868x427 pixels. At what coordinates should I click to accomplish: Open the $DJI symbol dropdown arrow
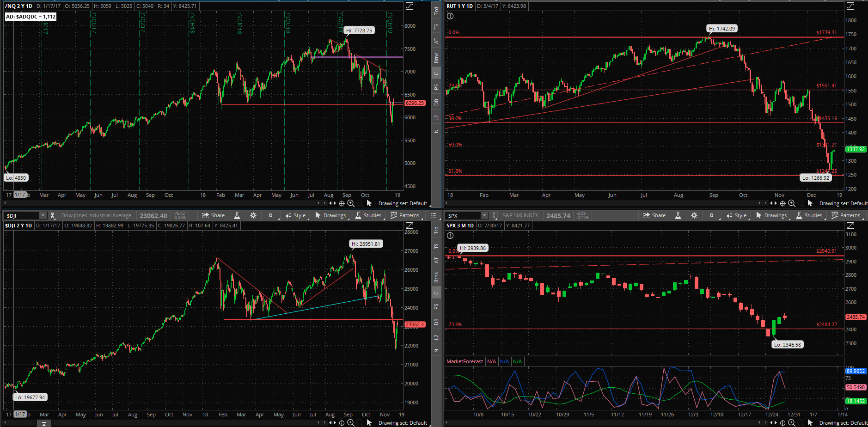point(43,215)
